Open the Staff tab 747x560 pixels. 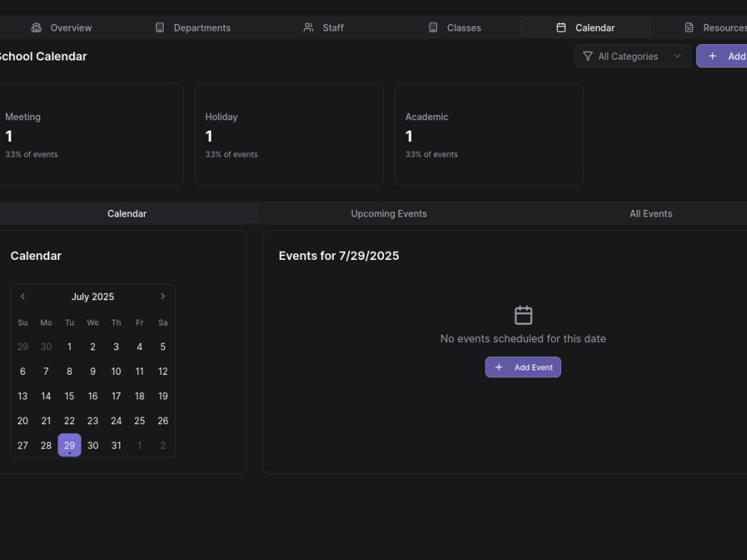pyautogui.click(x=323, y=28)
